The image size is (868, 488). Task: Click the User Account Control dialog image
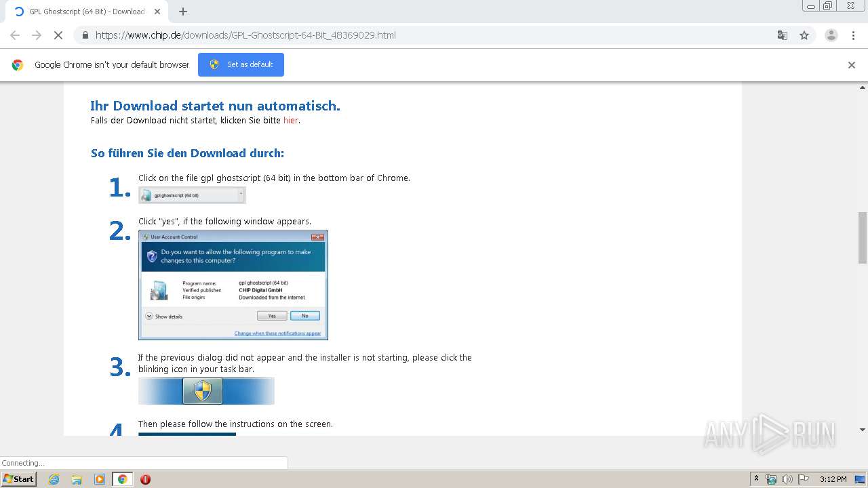click(233, 285)
